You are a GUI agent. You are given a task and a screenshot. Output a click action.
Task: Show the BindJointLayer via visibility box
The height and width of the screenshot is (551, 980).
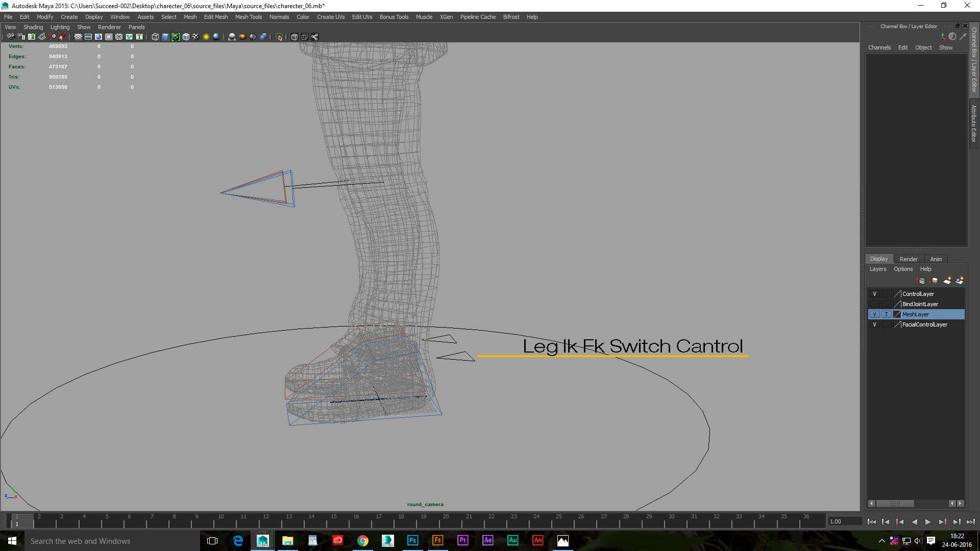tap(874, 304)
